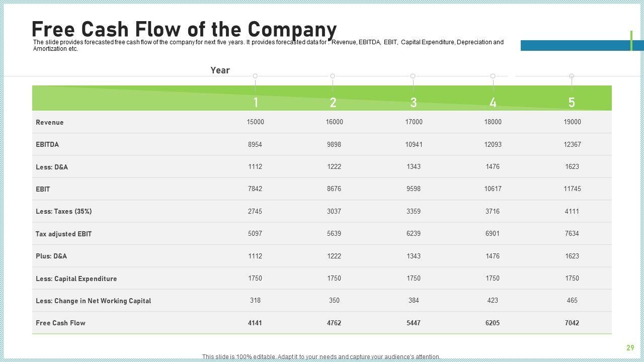Select the year 2 column header
The image size is (644, 362).
click(x=333, y=103)
